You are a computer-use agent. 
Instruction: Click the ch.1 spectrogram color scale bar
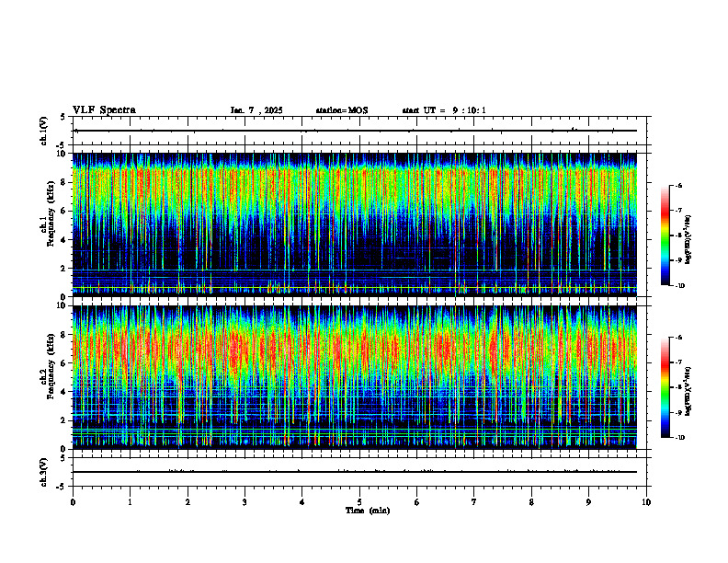coord(665,236)
